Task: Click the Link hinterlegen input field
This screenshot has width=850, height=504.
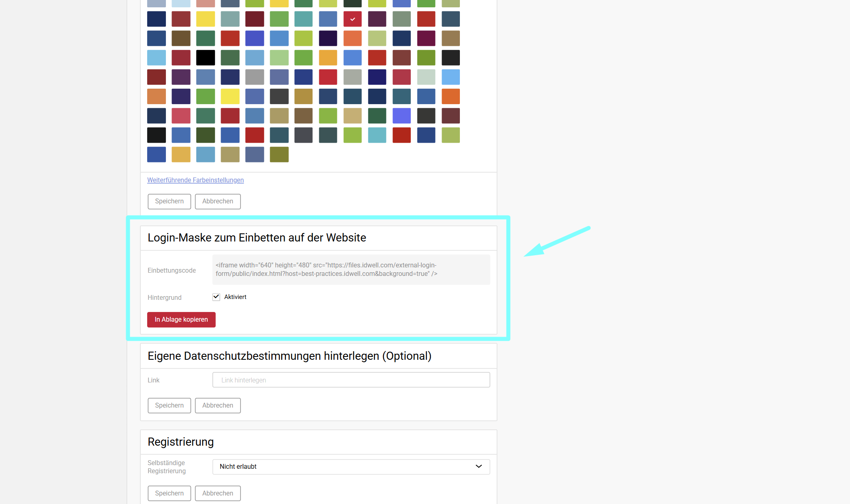Action: [x=351, y=380]
